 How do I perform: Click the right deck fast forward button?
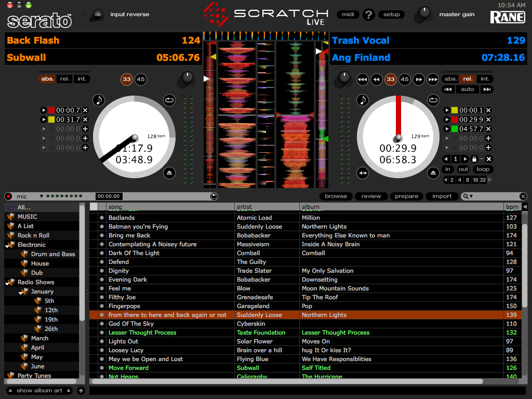433,79
